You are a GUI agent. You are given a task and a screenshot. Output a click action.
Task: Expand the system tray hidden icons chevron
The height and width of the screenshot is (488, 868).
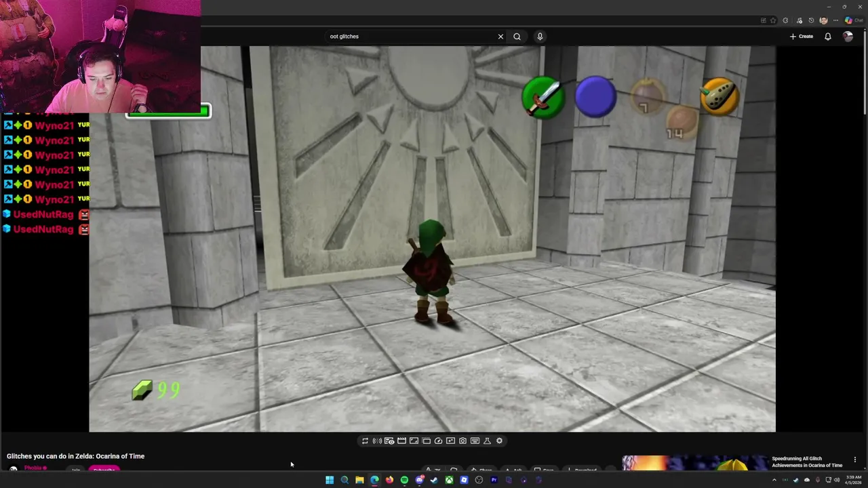[x=774, y=480]
